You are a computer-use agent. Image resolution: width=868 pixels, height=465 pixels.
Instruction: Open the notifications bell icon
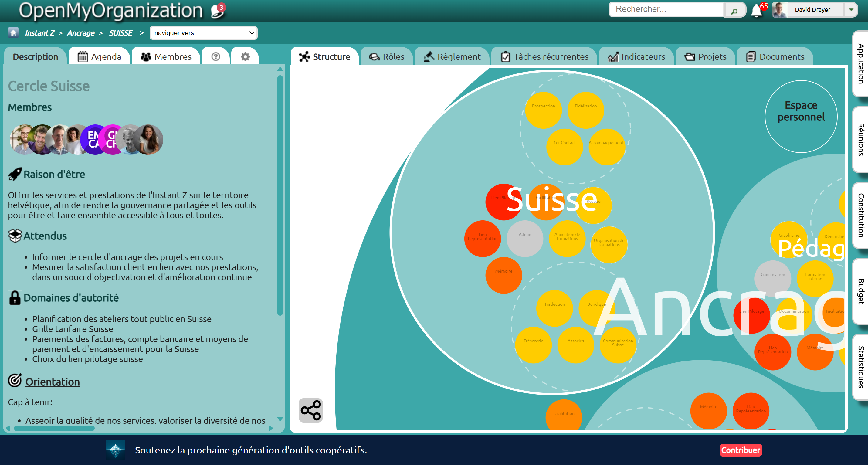(756, 10)
